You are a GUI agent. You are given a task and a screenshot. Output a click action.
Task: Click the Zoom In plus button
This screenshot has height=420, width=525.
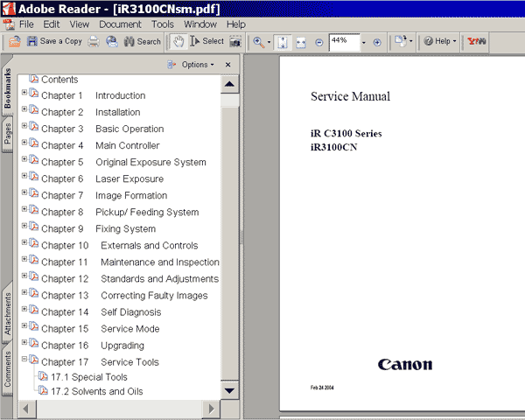pyautogui.click(x=377, y=43)
